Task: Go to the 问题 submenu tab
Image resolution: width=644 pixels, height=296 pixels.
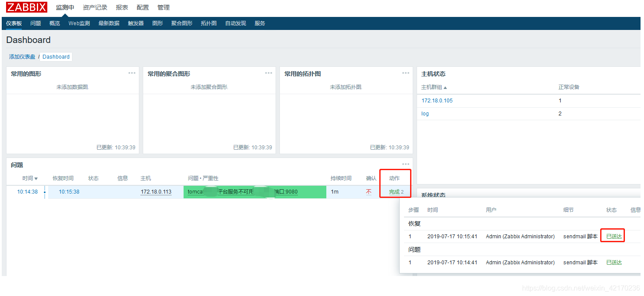Action: click(x=36, y=23)
